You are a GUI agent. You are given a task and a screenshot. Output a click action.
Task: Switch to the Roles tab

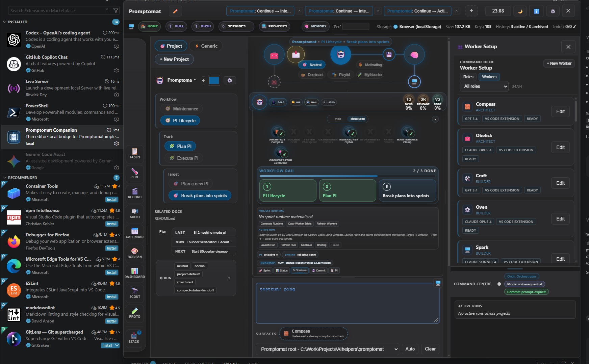468,77
